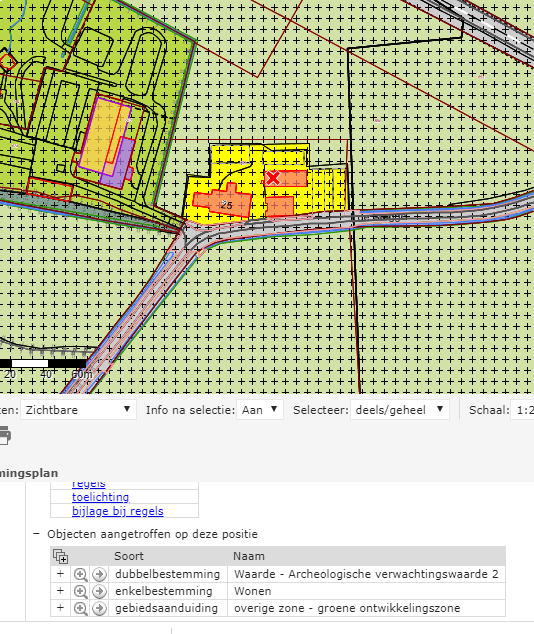
Task: Go to the enkelbestemming object with the arrow icon
Action: coord(99,591)
